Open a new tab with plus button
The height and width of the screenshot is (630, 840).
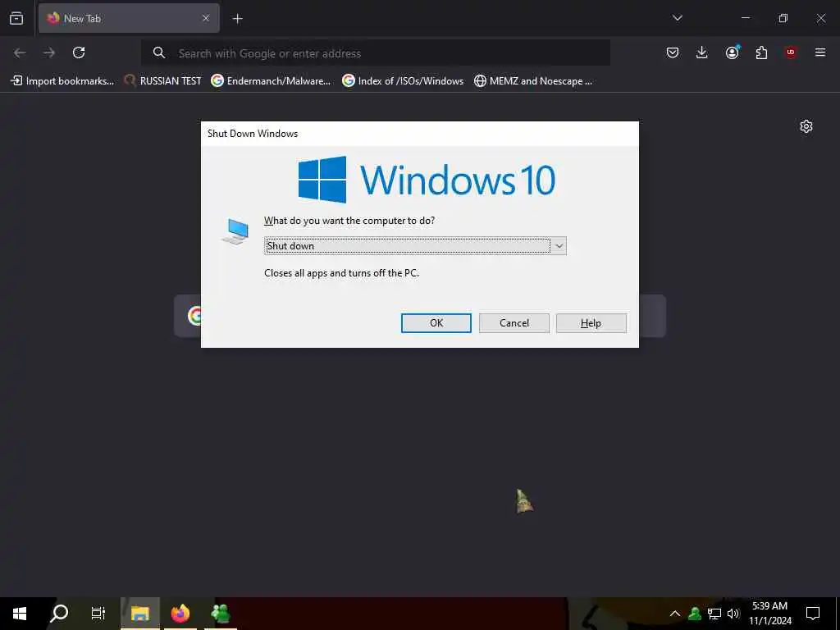[237, 19]
